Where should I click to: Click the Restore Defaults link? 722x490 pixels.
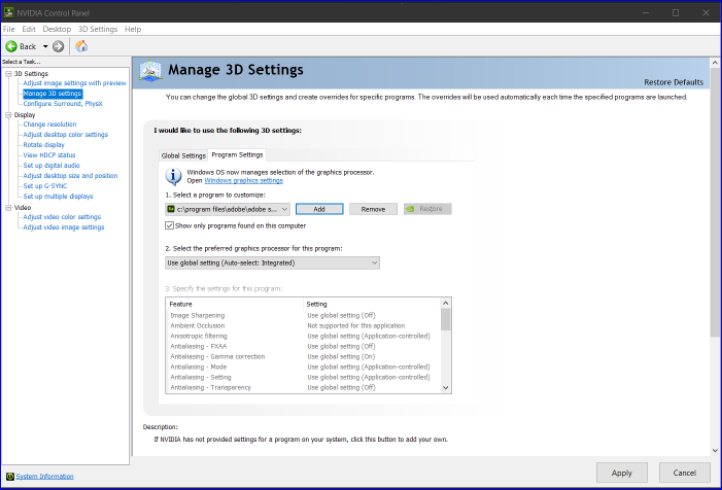pos(673,82)
